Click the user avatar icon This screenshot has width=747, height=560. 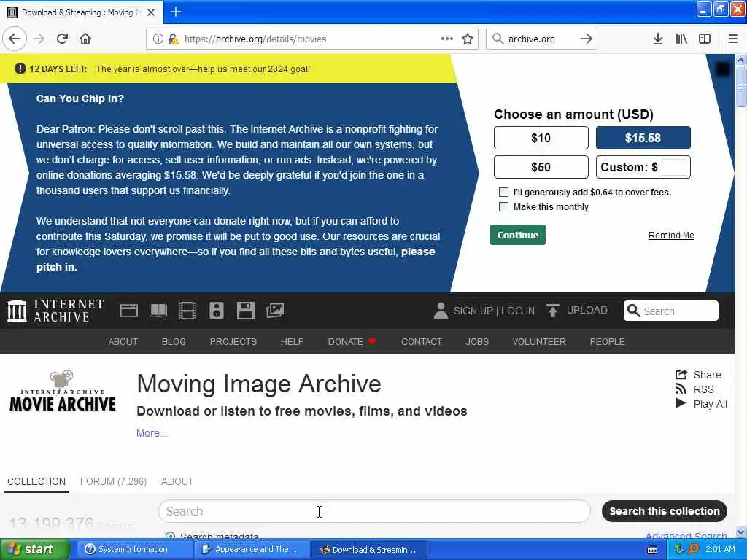click(x=441, y=311)
